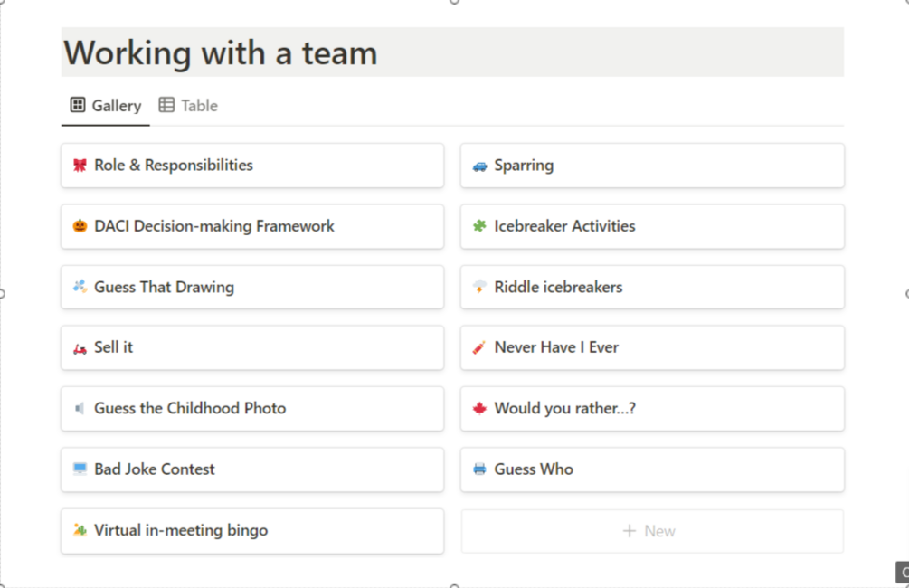Image resolution: width=909 pixels, height=588 pixels.
Task: Click the speaker icon on Guess the Childhood Photo
Action: click(x=80, y=409)
